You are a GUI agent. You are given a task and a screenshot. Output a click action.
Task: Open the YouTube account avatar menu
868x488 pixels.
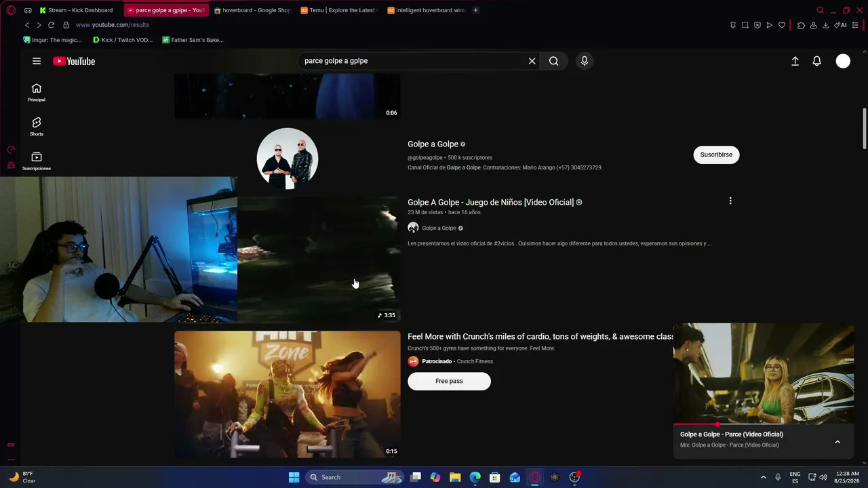click(x=843, y=61)
